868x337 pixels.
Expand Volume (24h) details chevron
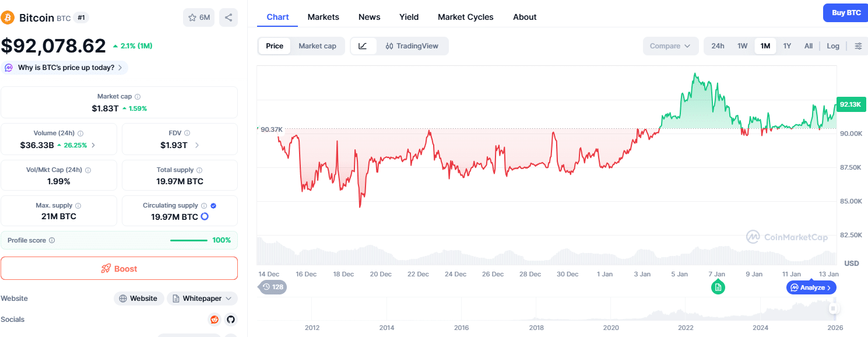tap(93, 145)
